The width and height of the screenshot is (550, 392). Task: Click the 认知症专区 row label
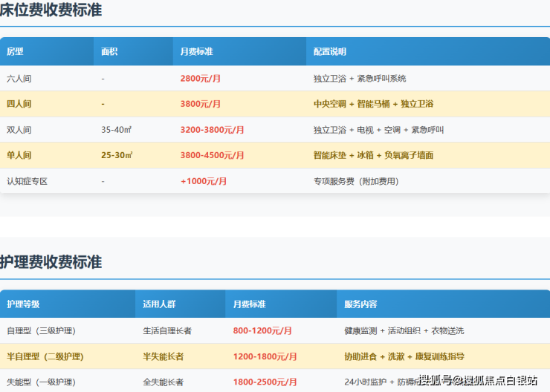point(27,181)
